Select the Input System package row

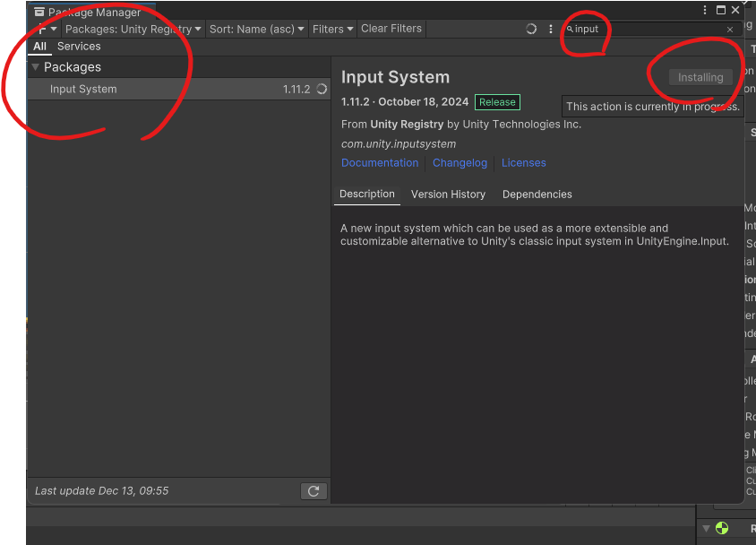coord(179,90)
